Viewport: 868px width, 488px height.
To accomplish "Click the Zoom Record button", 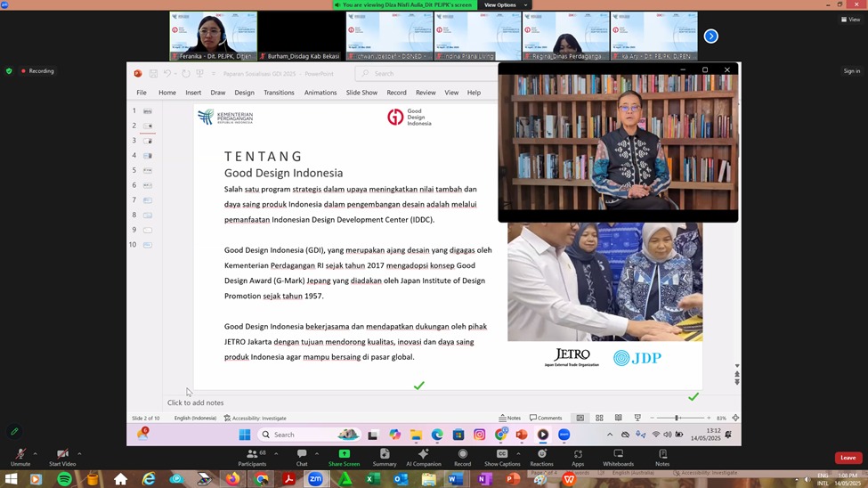I will coord(462,458).
